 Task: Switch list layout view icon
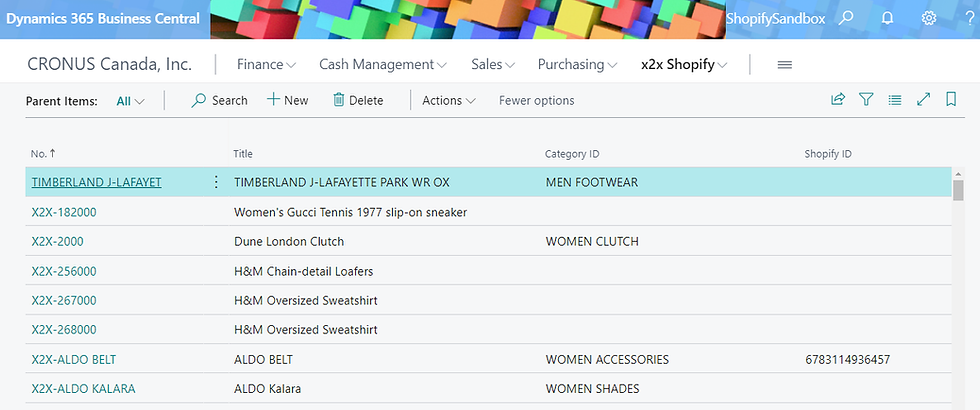895,100
